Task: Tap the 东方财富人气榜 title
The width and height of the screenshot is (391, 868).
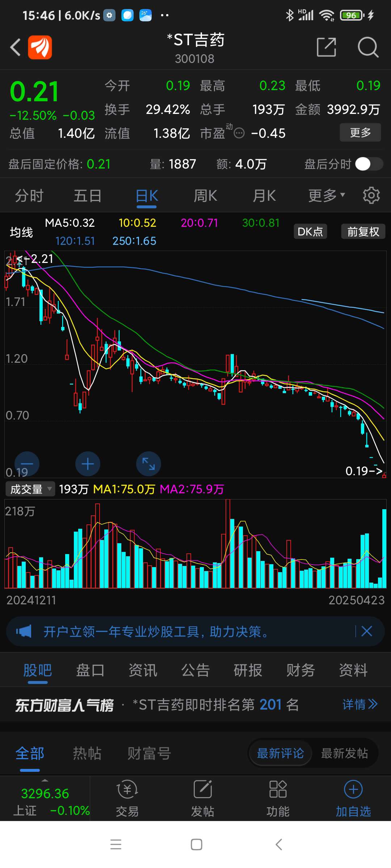Action: [x=64, y=705]
